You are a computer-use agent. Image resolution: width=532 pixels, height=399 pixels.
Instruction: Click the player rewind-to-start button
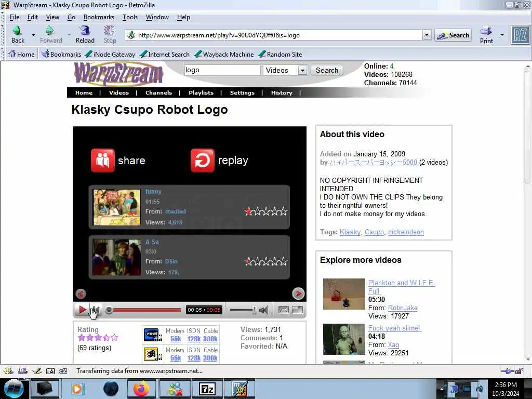96,310
